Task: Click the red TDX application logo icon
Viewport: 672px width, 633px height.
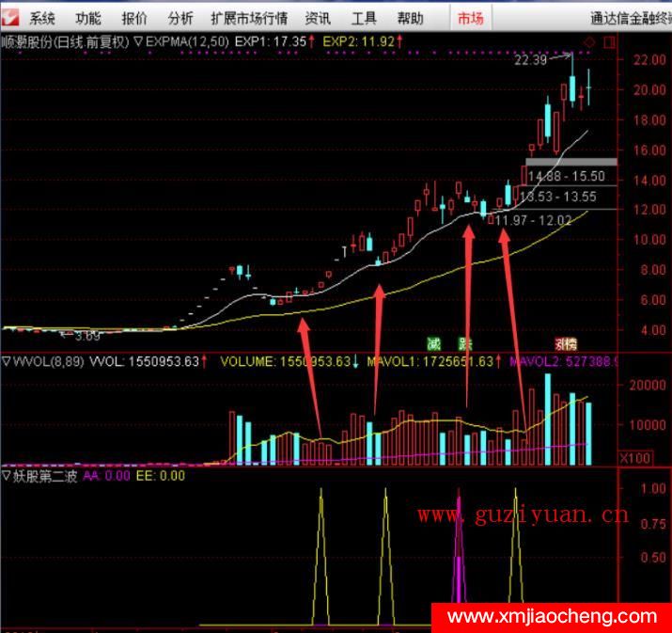Action: click(9, 18)
